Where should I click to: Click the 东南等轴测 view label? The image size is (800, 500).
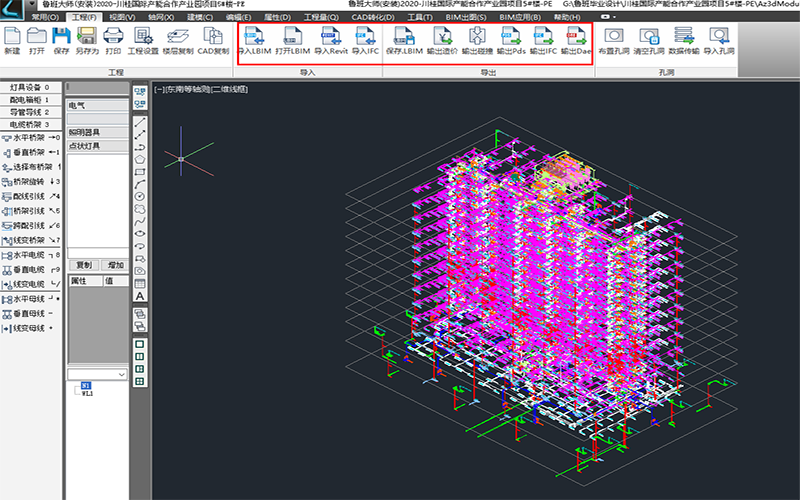(188, 89)
